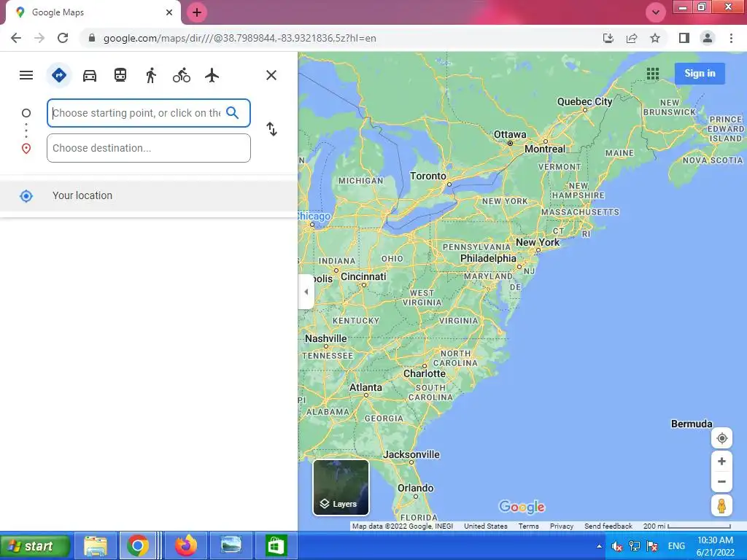Open a new browser tab
Screen dimensions: 747x560
coord(197,12)
